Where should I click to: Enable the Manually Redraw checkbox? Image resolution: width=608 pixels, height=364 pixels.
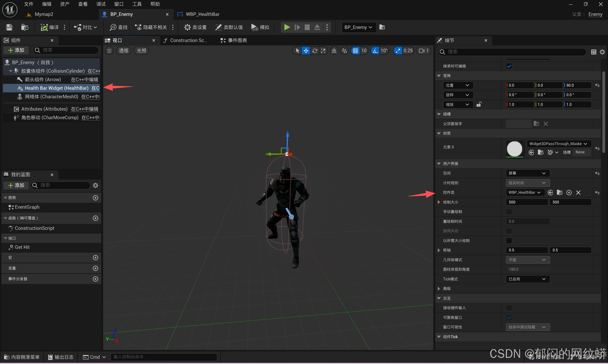509,212
